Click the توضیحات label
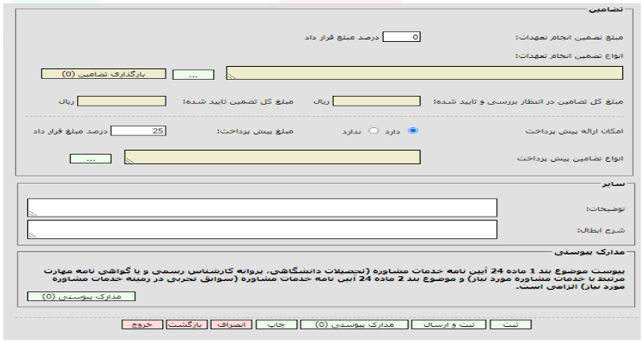The image size is (644, 343). (605, 209)
